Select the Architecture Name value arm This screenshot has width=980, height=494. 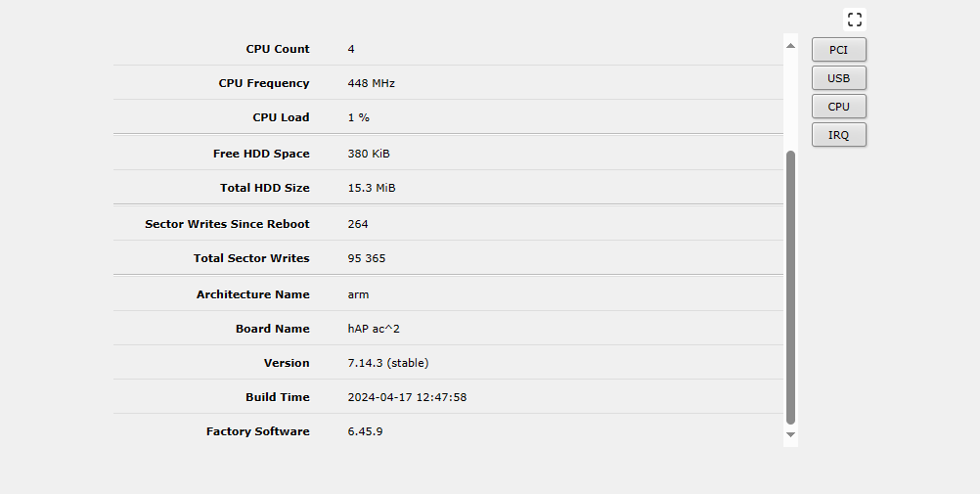point(358,294)
